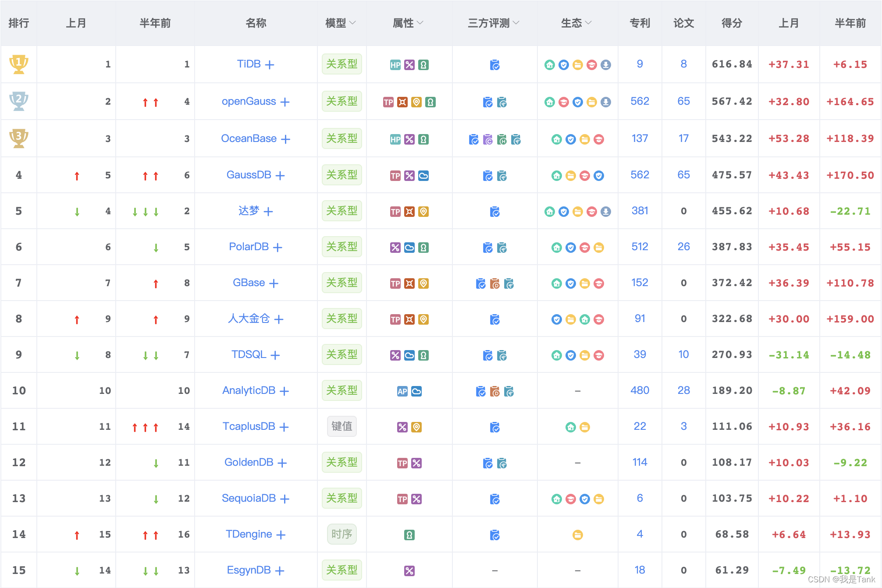Open the 人大金仓 database link
The width and height of the screenshot is (882, 588).
(249, 319)
